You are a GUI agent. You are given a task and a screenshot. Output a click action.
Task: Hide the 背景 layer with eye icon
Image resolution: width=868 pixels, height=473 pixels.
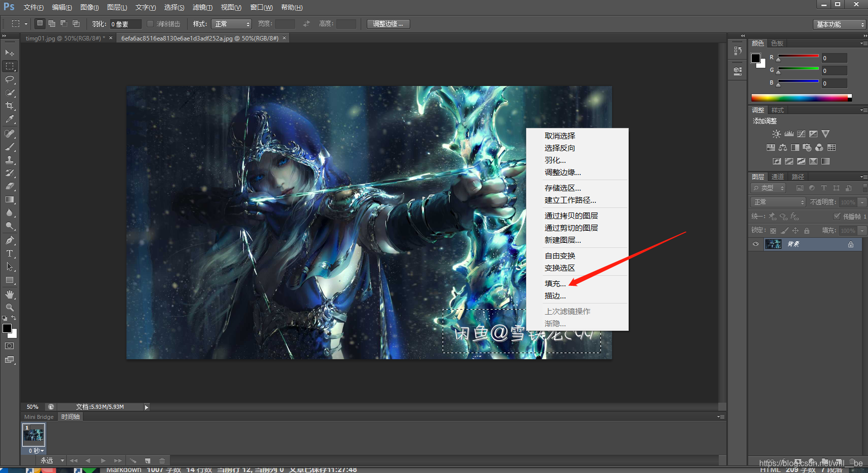[x=756, y=244]
